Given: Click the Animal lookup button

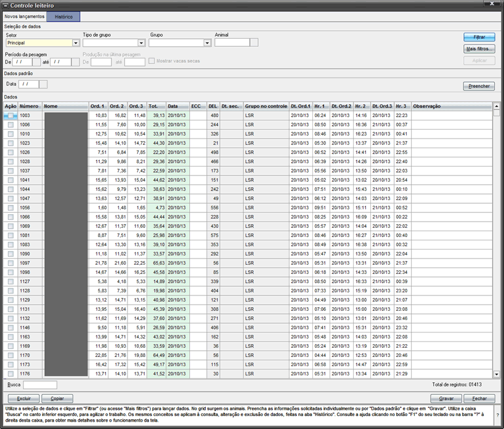Looking at the screenshot, I should click(x=254, y=42).
